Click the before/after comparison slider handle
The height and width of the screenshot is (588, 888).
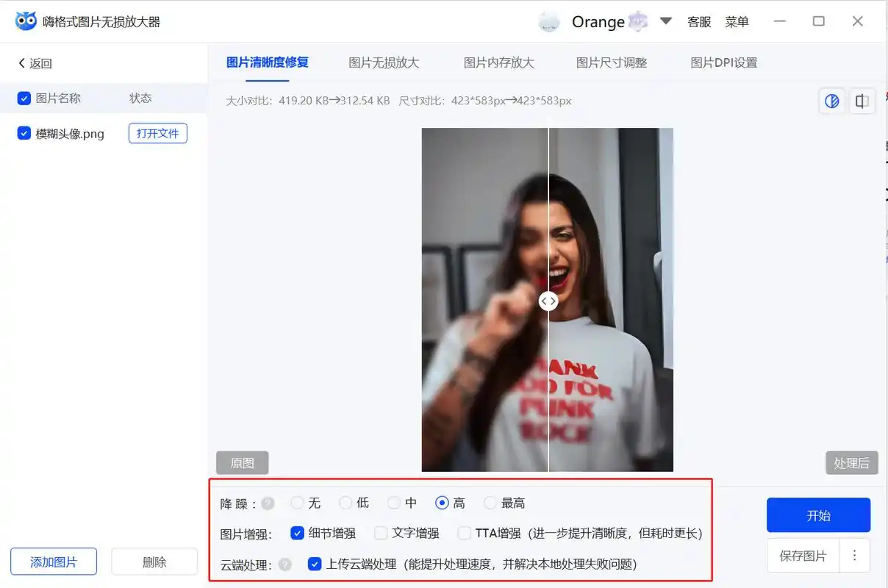548,301
